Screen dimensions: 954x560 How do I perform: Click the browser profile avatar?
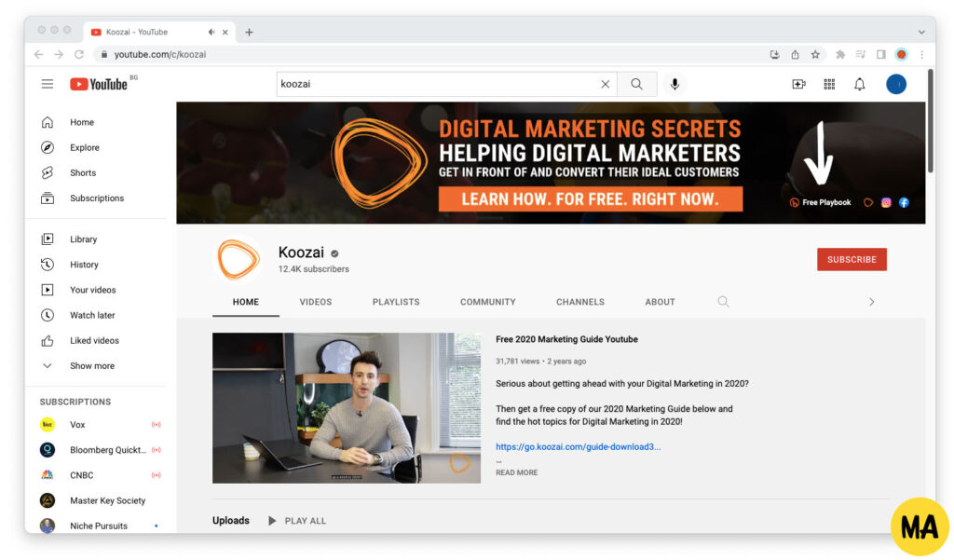902,55
